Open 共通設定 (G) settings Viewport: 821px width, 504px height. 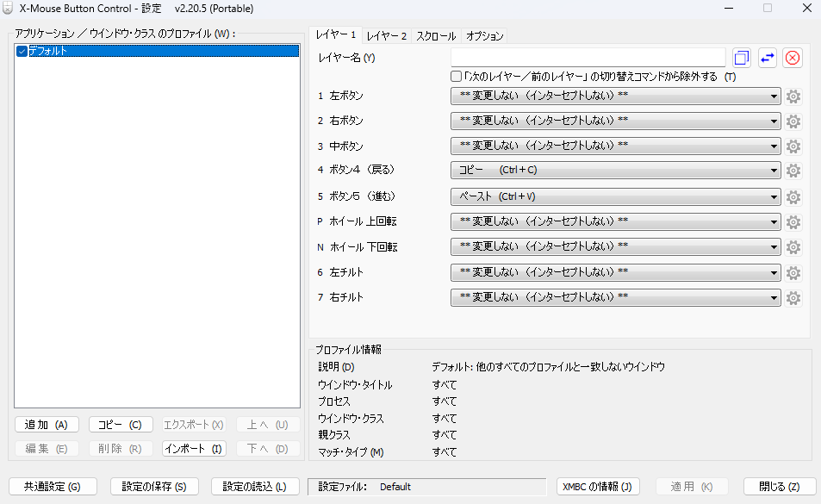[53, 486]
